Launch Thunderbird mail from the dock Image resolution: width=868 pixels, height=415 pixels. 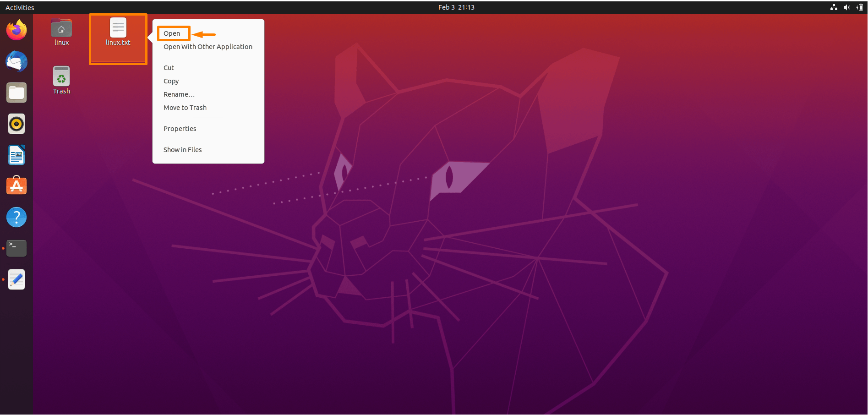pyautogui.click(x=16, y=61)
